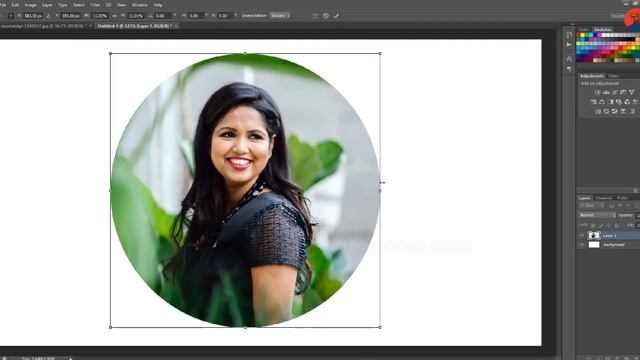Pick the yellow swatch in first swatch row
Viewport: 640px width, 360px height.
pos(582,35)
